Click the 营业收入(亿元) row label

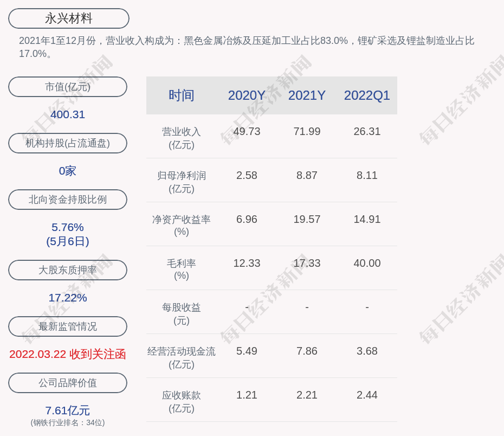click(x=182, y=138)
